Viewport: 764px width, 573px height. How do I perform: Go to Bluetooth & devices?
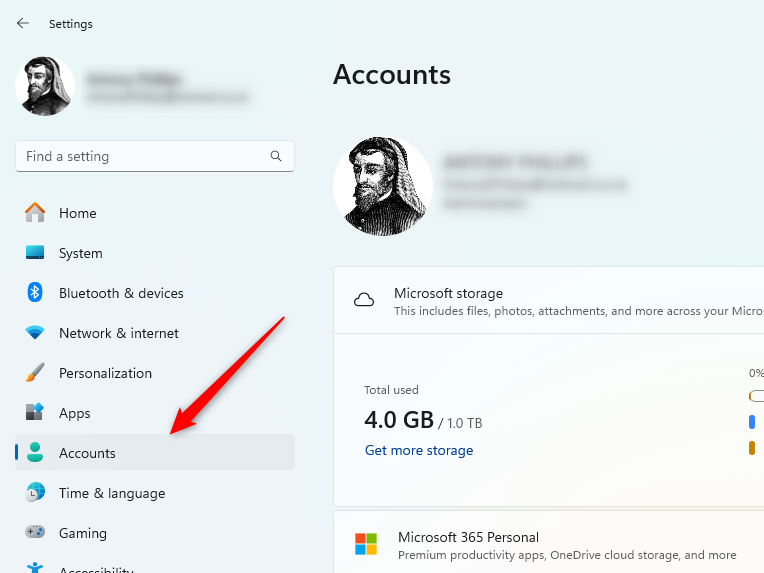click(x=155, y=293)
